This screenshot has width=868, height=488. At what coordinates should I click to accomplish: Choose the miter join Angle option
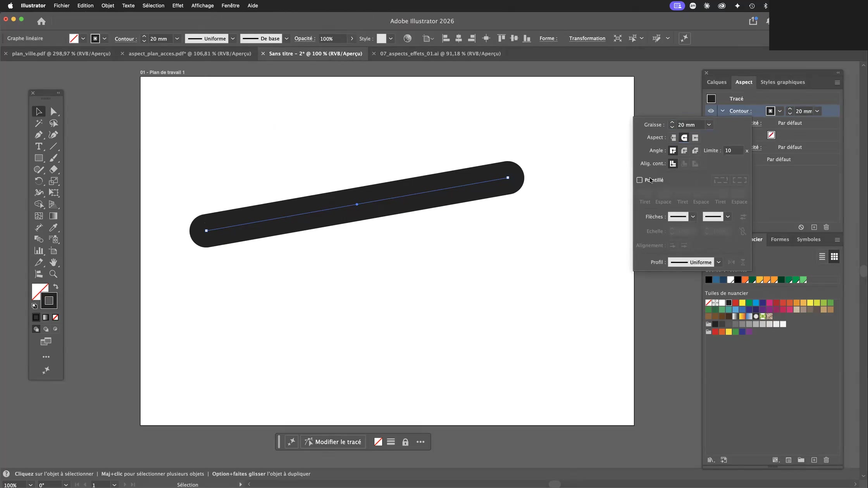(673, 151)
